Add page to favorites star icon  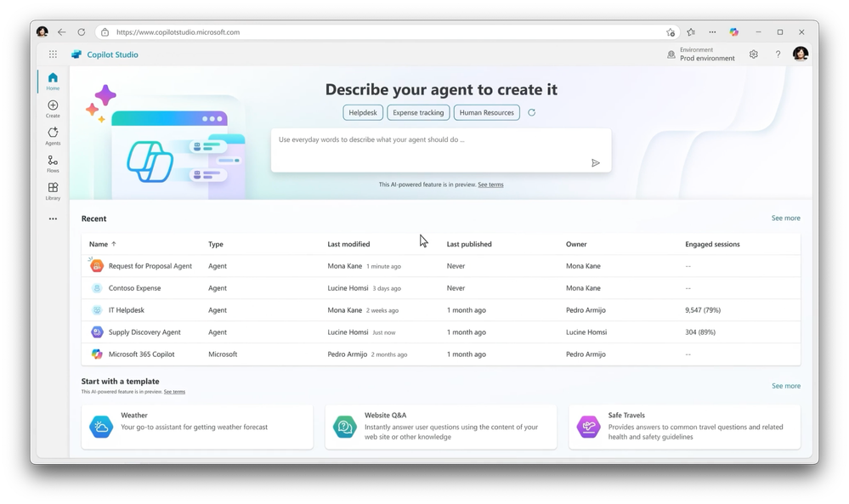[x=671, y=32]
